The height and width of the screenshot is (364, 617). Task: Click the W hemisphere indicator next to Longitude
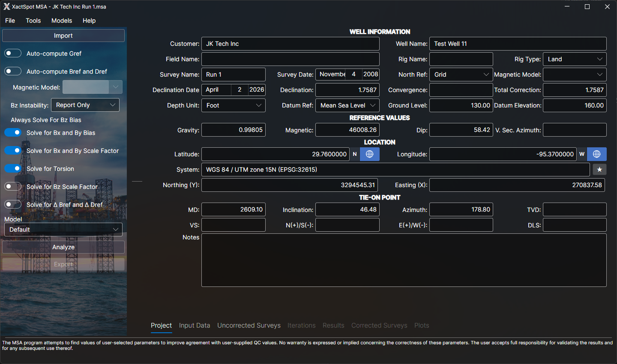(x=581, y=154)
